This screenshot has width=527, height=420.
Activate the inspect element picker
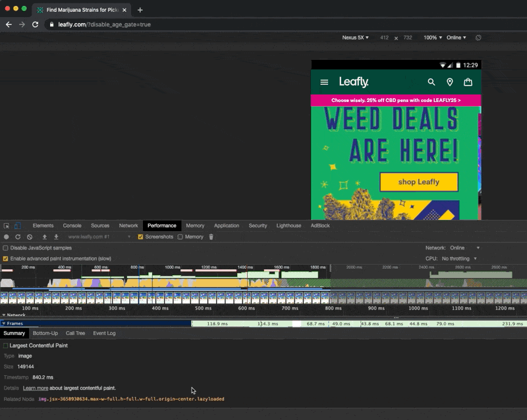click(7, 226)
